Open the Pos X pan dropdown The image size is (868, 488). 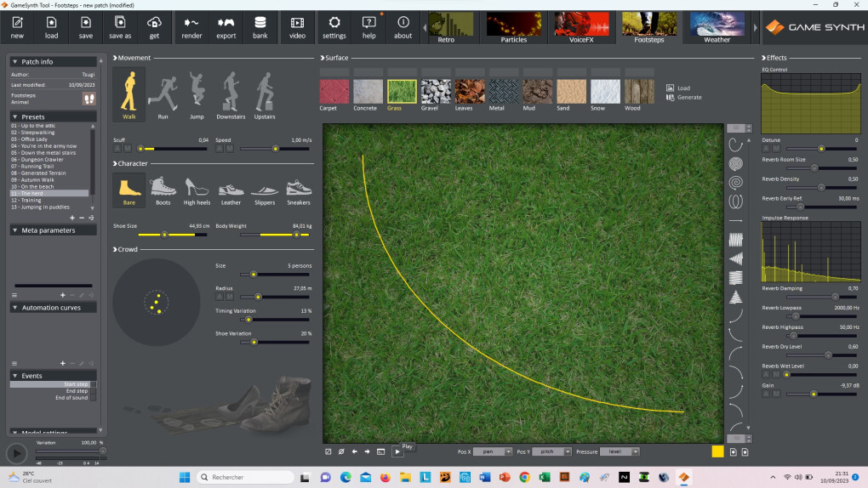click(x=493, y=451)
